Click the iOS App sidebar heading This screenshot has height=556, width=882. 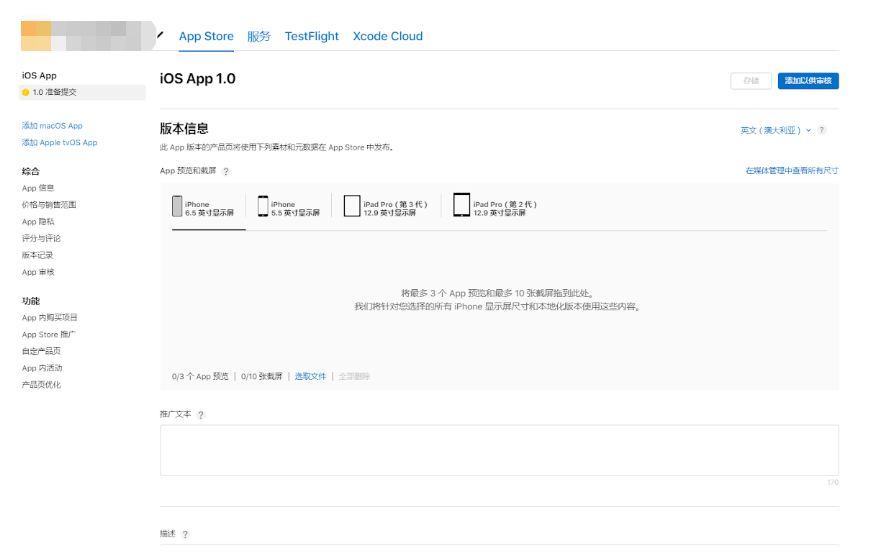pos(39,75)
